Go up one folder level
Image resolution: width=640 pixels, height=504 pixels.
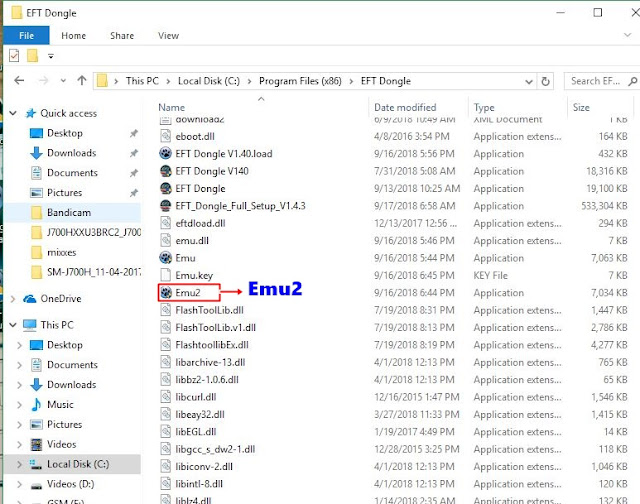pos(82,81)
